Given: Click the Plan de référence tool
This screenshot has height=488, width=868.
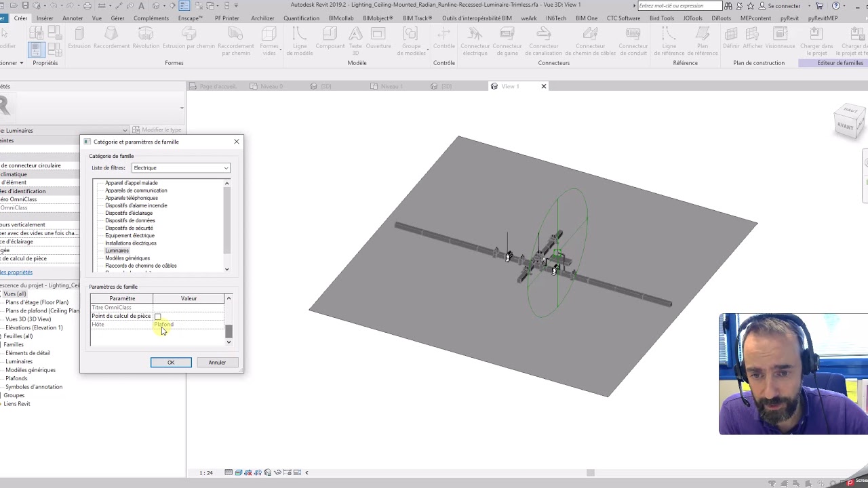Looking at the screenshot, I should coord(703,41).
